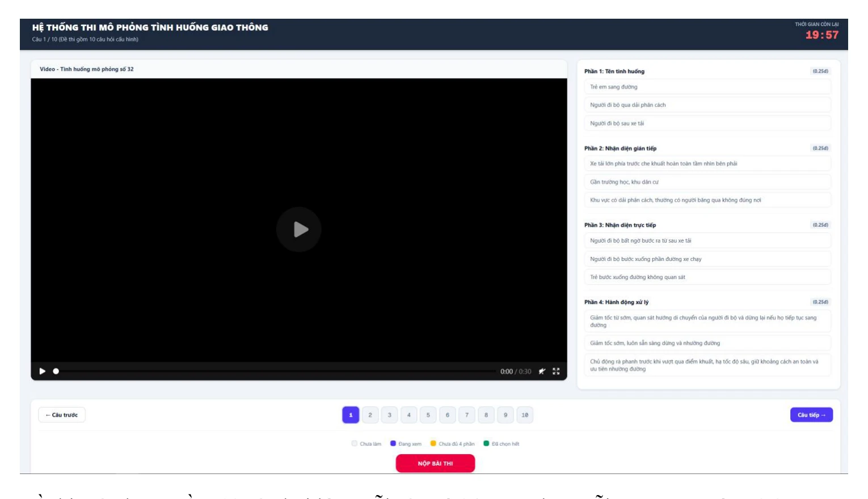Click the yellow 'Chưa đủ 4 phần' legend swatch
Image resolution: width=868 pixels, height=499 pixels.
(433, 443)
